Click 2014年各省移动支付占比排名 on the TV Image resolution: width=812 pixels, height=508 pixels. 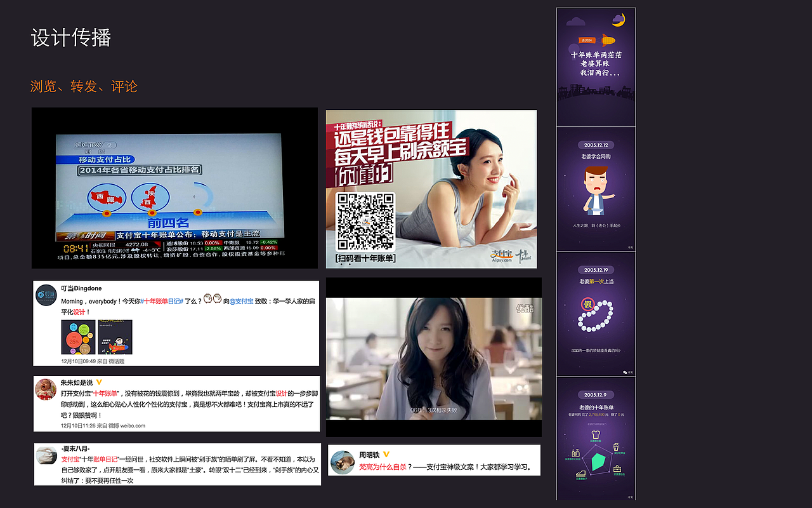coord(140,170)
